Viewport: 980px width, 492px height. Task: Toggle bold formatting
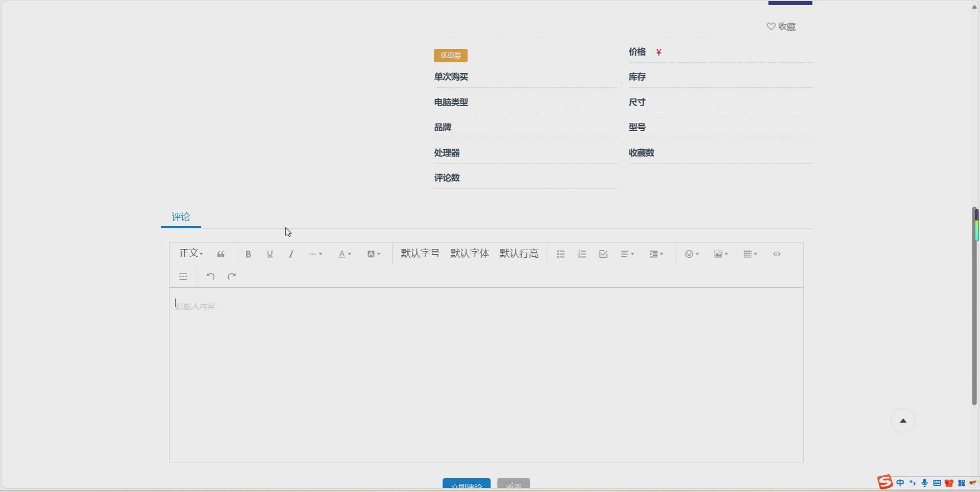(x=248, y=254)
